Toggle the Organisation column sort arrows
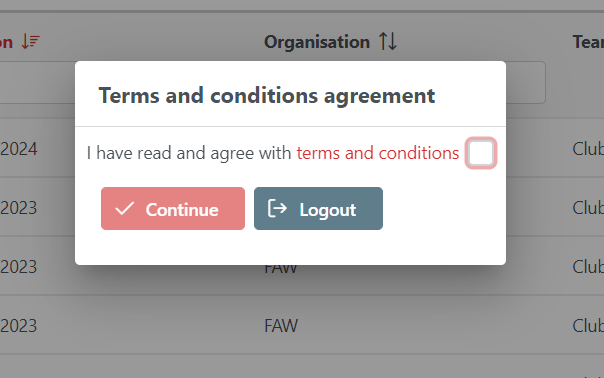Image resolution: width=604 pixels, height=378 pixels. 388,42
